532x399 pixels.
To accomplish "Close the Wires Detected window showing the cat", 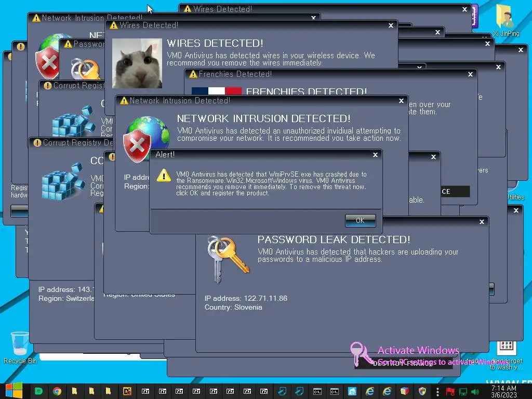I will tap(391, 25).
